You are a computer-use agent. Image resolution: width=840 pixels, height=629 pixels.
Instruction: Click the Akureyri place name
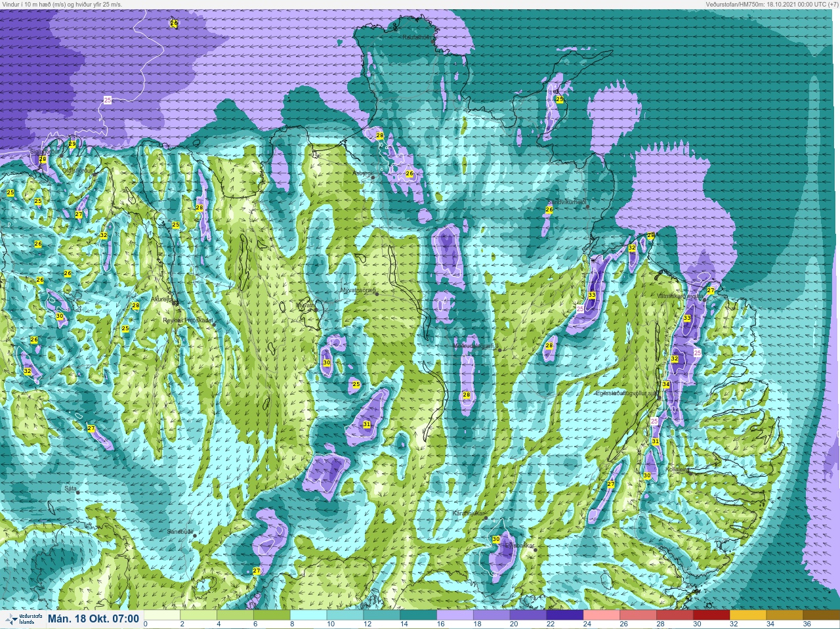(161, 299)
